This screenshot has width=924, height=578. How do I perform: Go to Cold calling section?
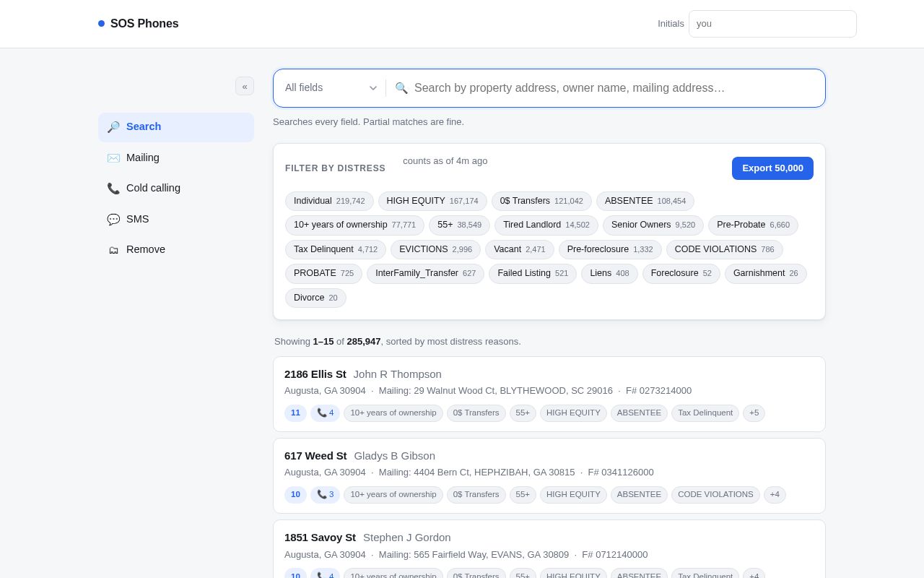click(x=176, y=189)
